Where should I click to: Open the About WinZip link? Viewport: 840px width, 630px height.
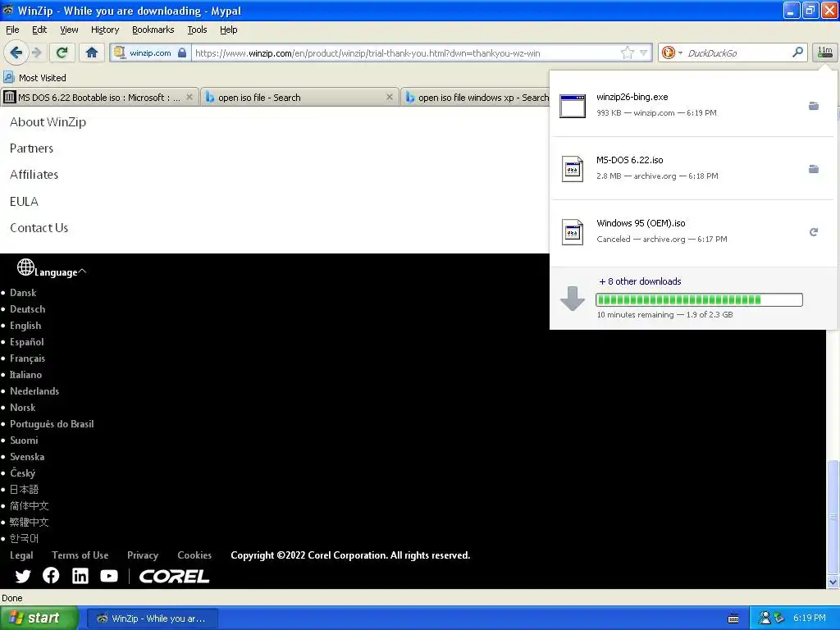[48, 122]
